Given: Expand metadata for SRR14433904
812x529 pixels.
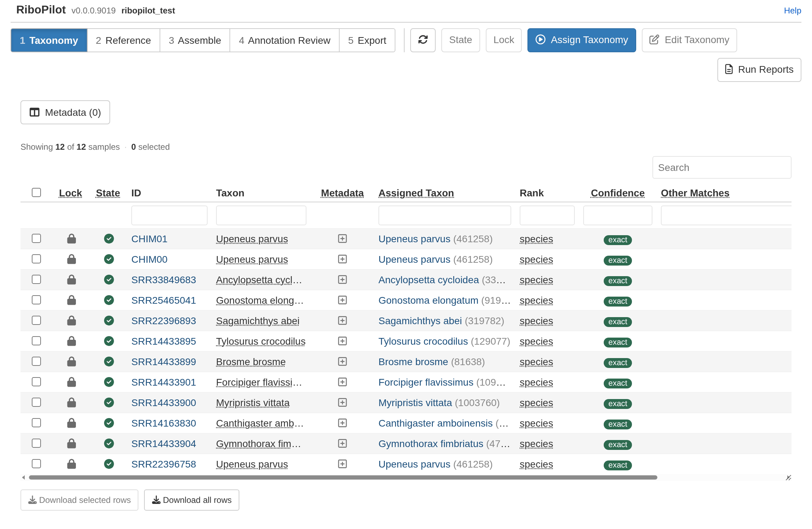Looking at the screenshot, I should 342,444.
